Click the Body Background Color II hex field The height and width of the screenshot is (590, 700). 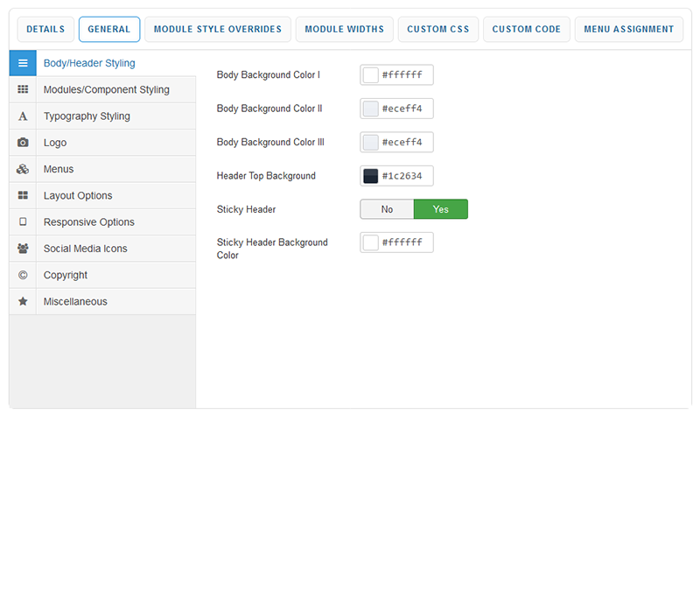pos(405,109)
